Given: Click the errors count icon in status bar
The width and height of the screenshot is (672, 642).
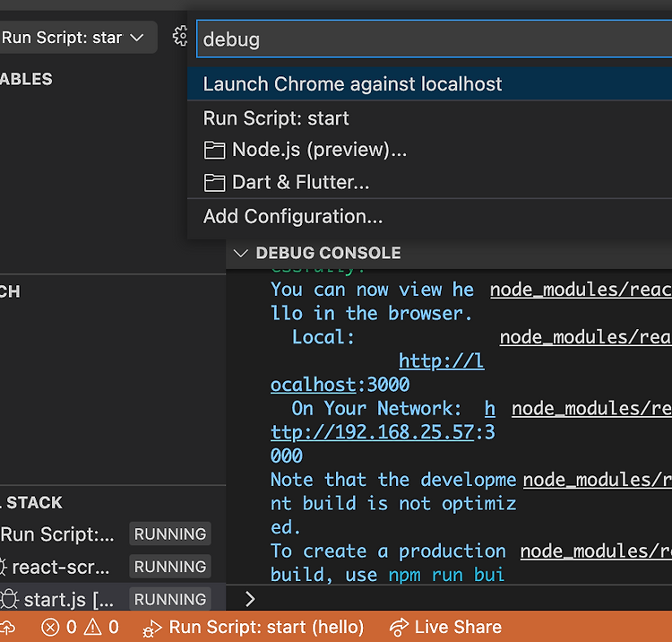Looking at the screenshot, I should pos(51,627).
